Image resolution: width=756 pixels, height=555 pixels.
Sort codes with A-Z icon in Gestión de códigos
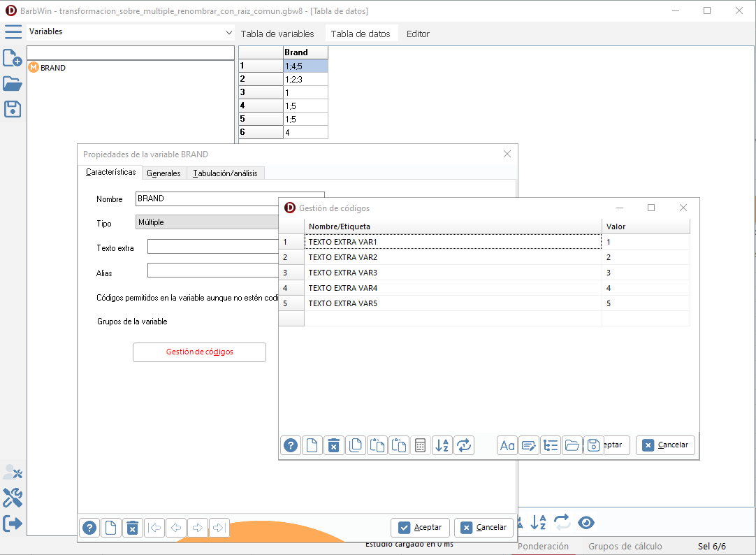click(442, 445)
